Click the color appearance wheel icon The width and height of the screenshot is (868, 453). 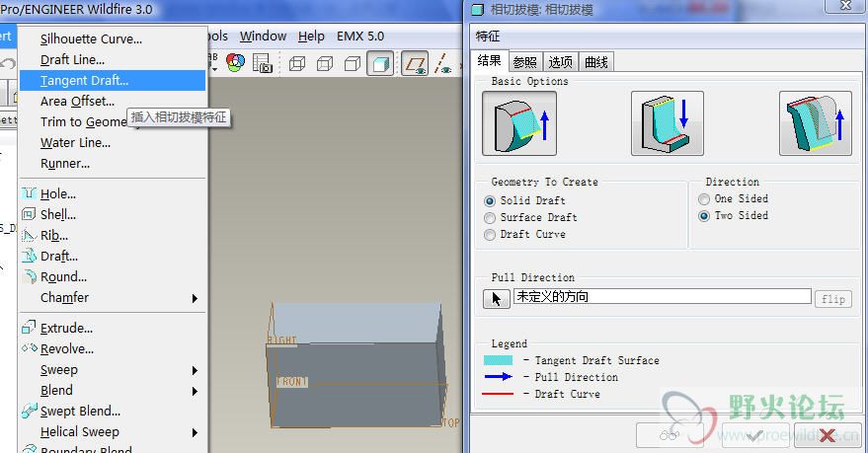tap(235, 62)
